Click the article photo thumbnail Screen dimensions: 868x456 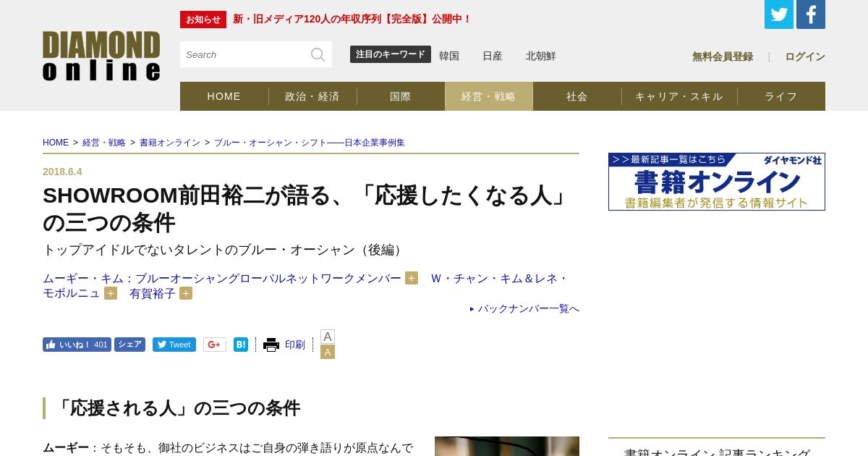point(507,446)
